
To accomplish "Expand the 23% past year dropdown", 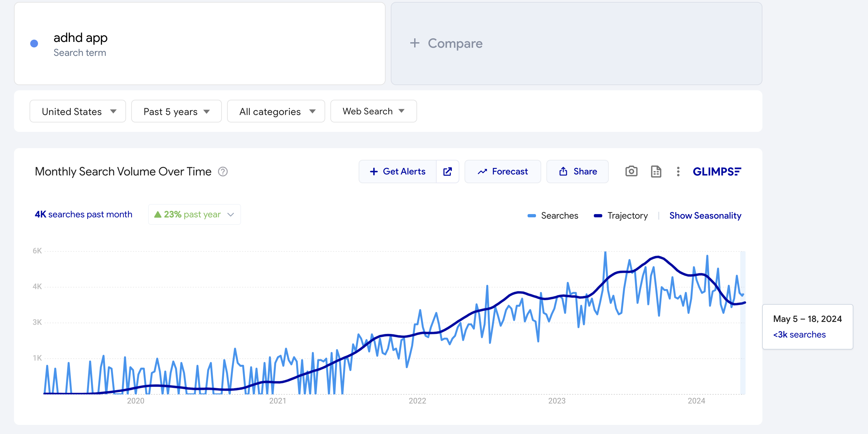I will tap(195, 214).
